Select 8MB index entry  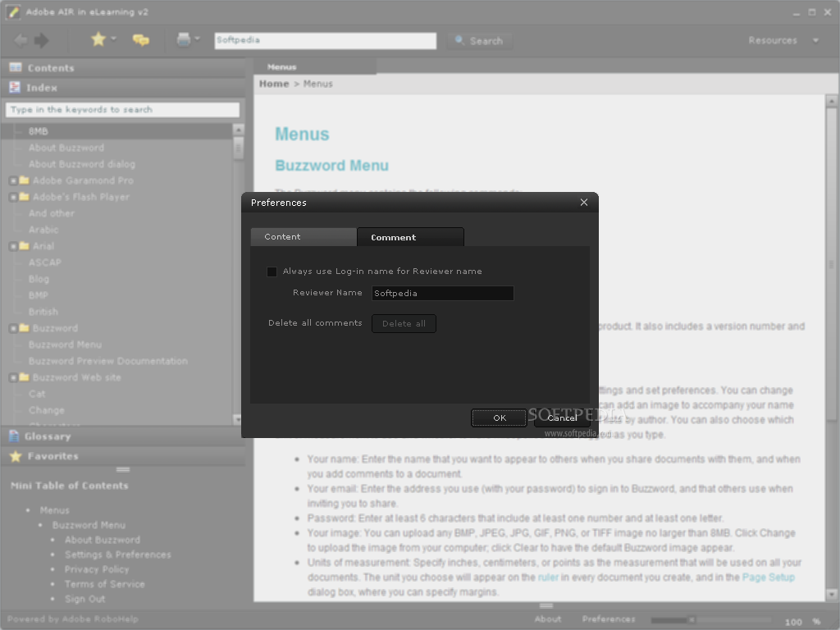116,131
